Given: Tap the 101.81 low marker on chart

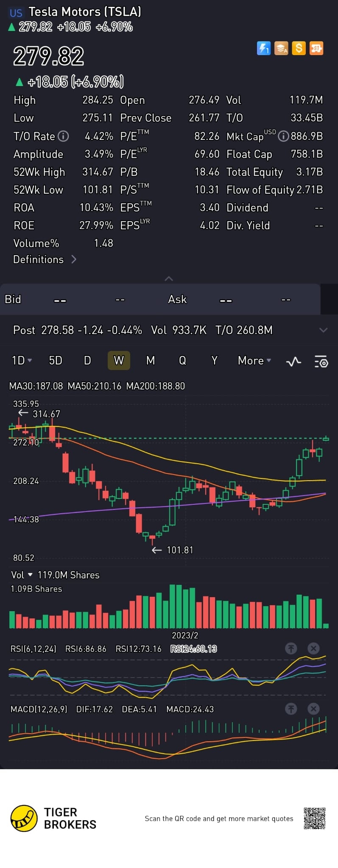Looking at the screenshot, I should tap(180, 550).
